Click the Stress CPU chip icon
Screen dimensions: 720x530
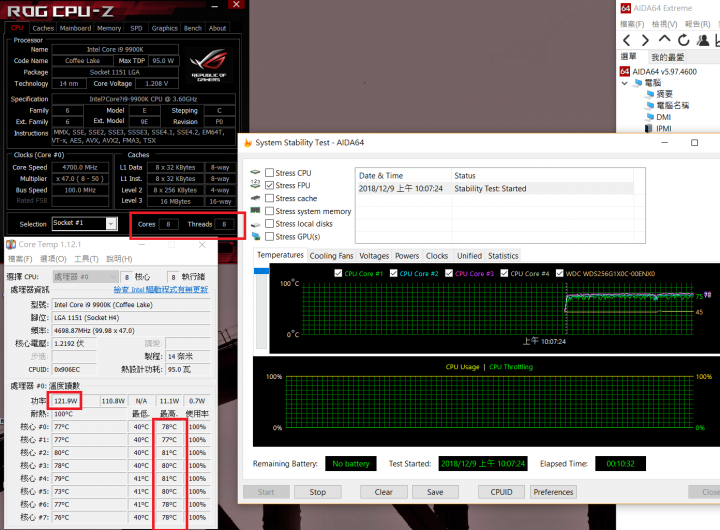point(255,173)
